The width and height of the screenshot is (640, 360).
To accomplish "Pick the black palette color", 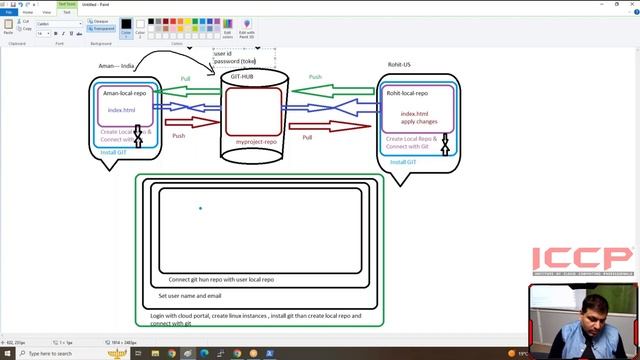I will coord(151,21).
